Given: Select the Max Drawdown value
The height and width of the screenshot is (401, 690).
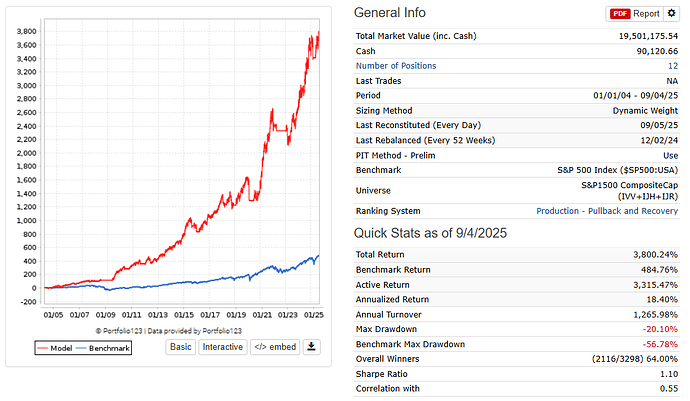Looking at the screenshot, I should (x=658, y=330).
